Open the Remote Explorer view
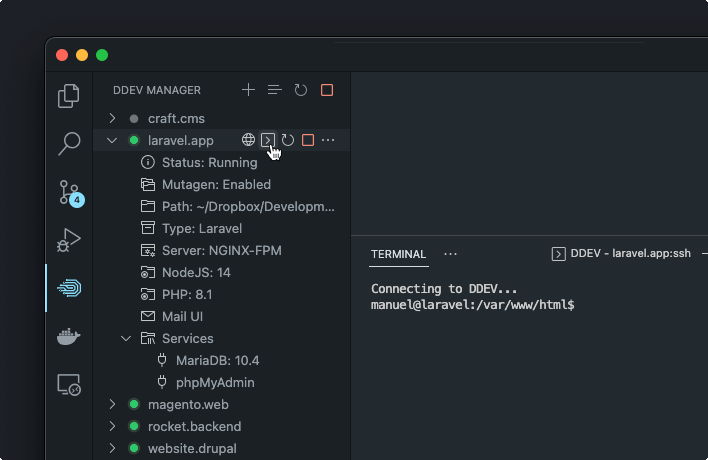Screen dimensions: 708x460 click(x=69, y=384)
